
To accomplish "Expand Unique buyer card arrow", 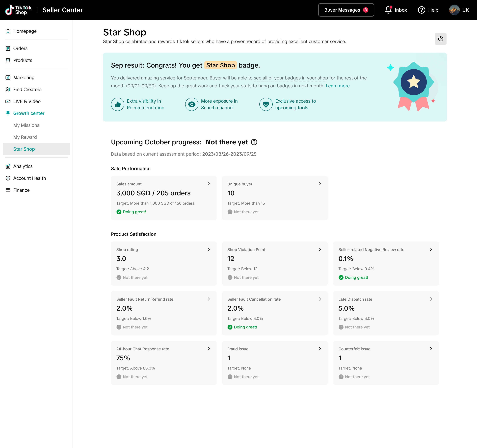I will click(320, 184).
